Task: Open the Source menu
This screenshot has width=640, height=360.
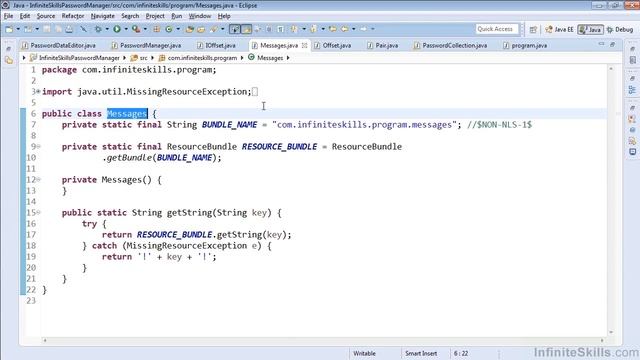Action: [46, 16]
